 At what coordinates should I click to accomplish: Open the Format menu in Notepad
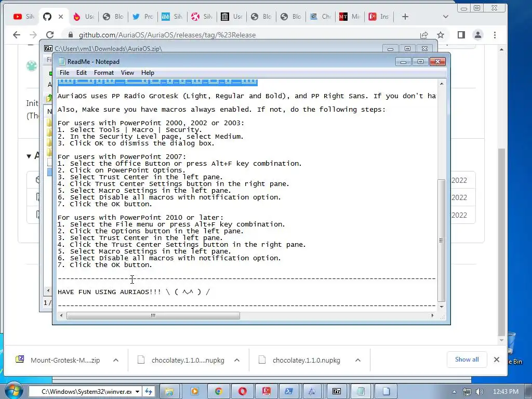tap(103, 73)
